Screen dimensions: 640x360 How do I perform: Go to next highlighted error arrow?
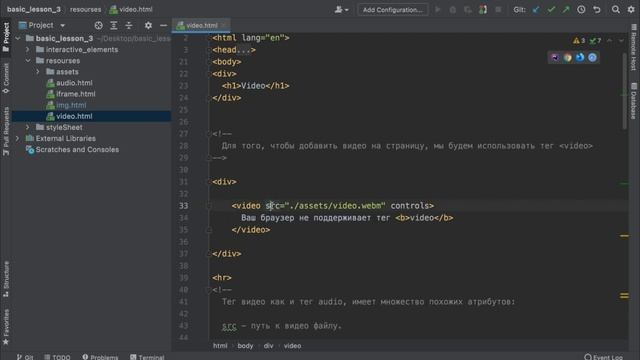621,41
